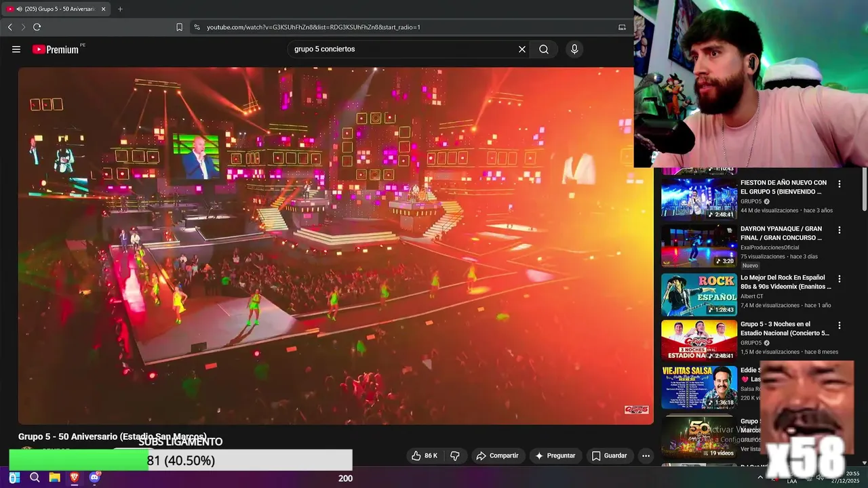The height and width of the screenshot is (488, 868).
Task: Open FIESTON DE AÑO NUEVO thumbnail
Action: point(699,199)
